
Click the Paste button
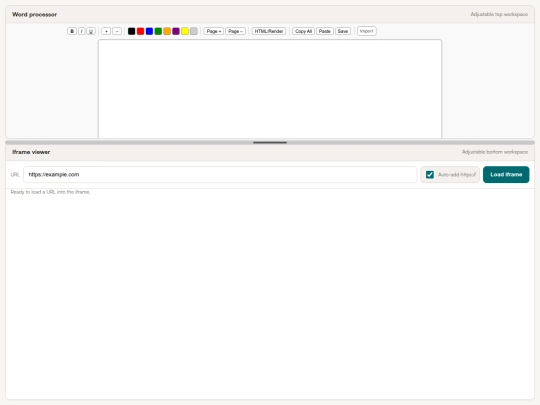tap(325, 31)
